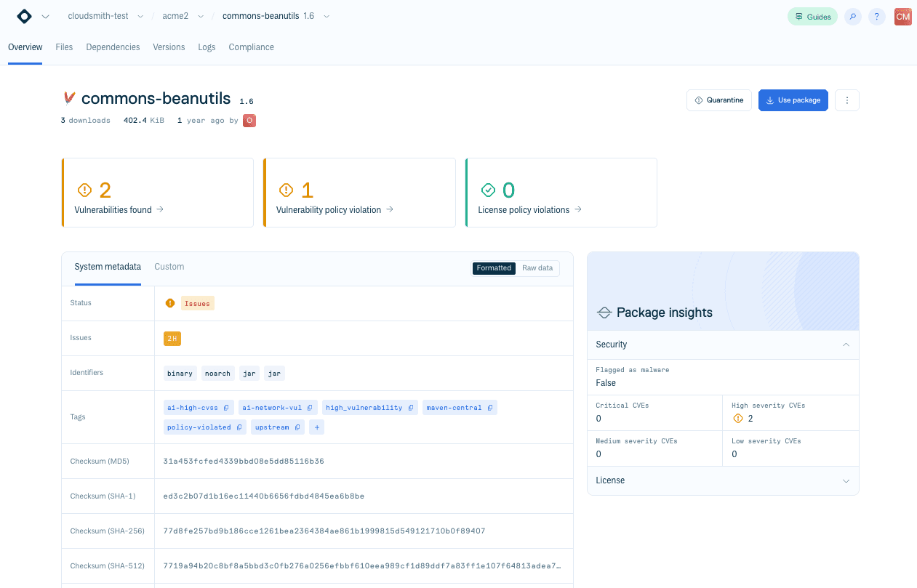This screenshot has height=588, width=917.
Task: Open the License policy violations card
Action: point(561,193)
